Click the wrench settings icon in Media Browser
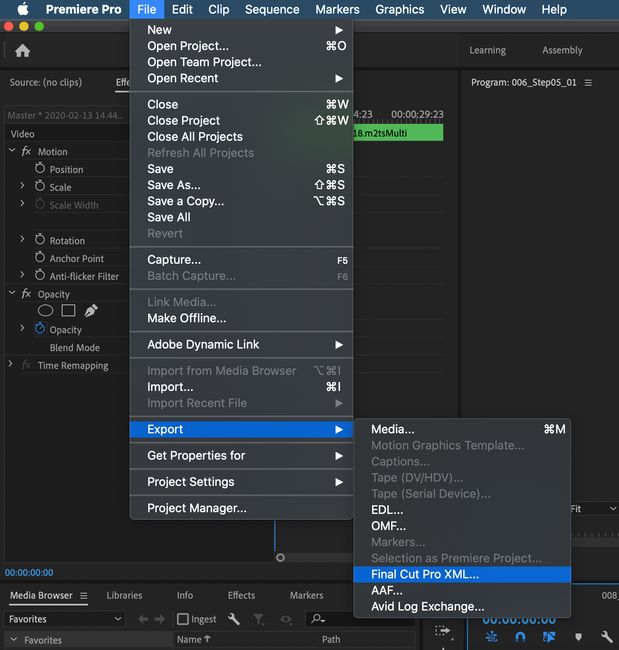The height and width of the screenshot is (650, 619). (x=233, y=620)
